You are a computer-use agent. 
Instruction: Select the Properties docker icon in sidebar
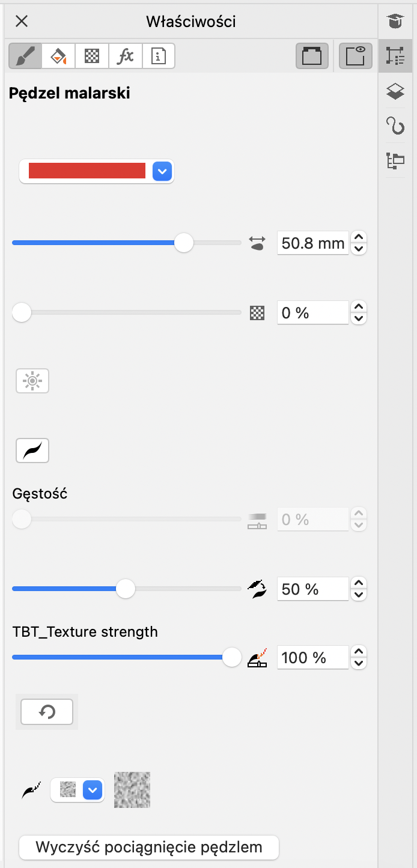pos(395,56)
